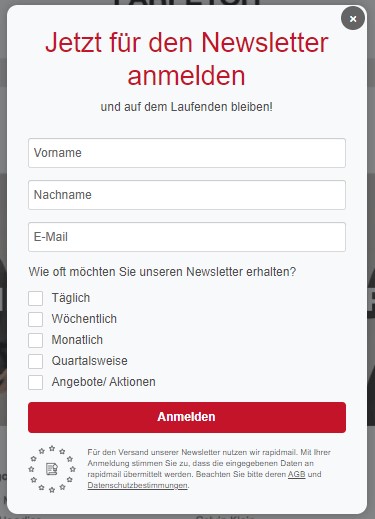Close the newsletter popup with the X icon
The image size is (375, 519).
353,19
